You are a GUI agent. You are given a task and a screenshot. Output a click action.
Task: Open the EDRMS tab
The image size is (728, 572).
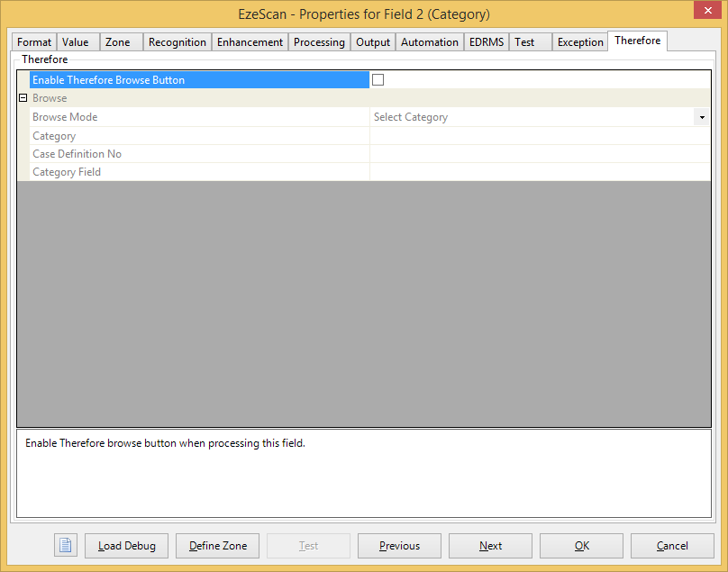(x=487, y=42)
